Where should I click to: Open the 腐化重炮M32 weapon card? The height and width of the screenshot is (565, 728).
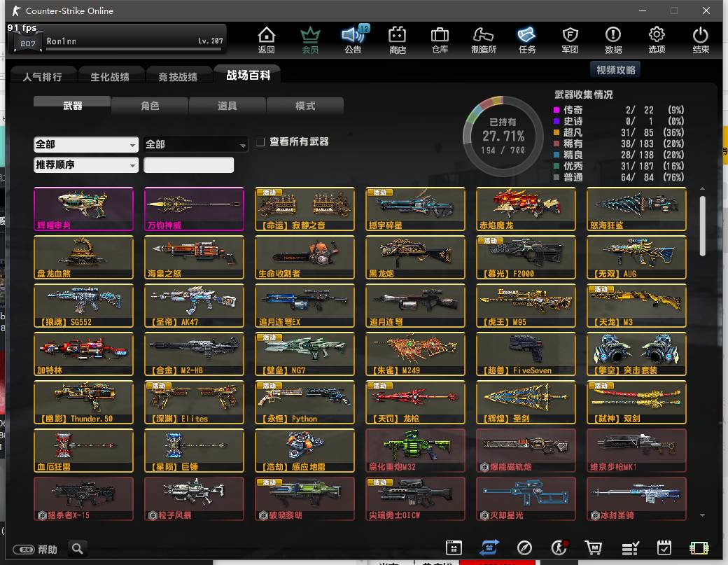coord(415,450)
